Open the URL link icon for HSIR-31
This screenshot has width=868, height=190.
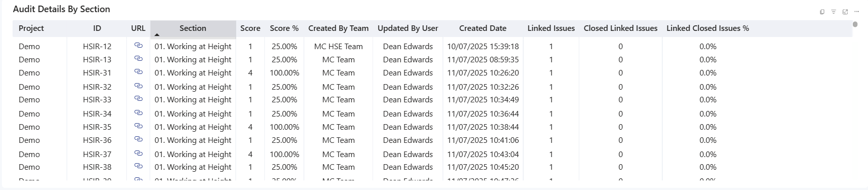[x=138, y=72]
